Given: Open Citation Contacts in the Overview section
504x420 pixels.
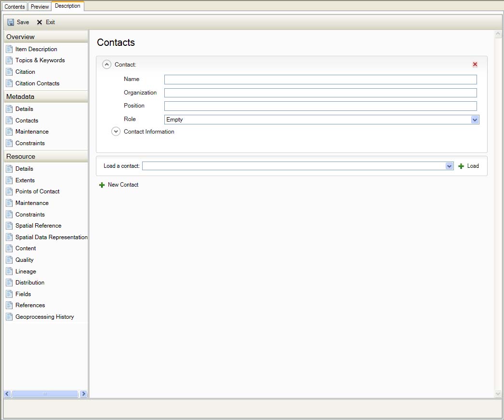Looking at the screenshot, I should coord(37,83).
